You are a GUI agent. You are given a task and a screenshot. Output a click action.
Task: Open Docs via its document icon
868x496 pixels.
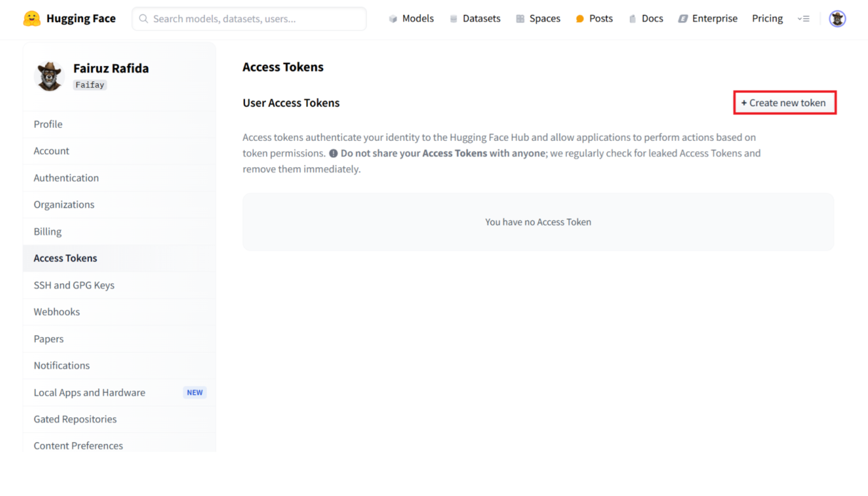[632, 19]
